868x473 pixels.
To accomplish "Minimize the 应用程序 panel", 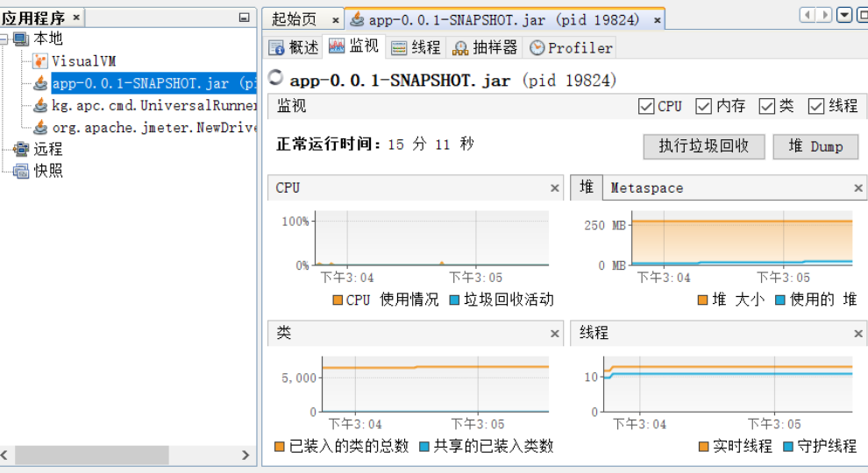I will pos(244,18).
